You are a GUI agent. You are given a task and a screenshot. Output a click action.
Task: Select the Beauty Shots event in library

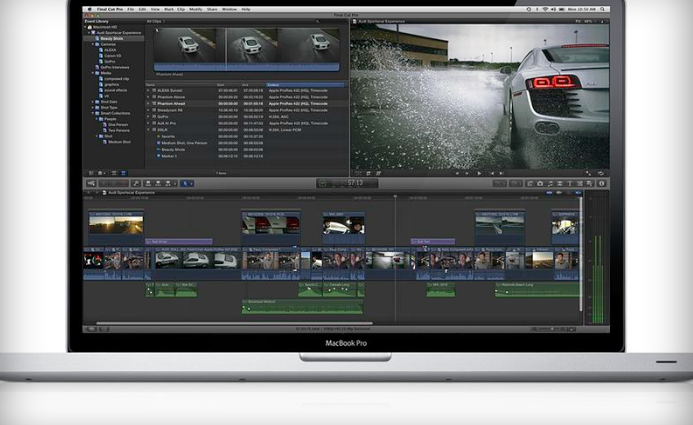point(110,37)
